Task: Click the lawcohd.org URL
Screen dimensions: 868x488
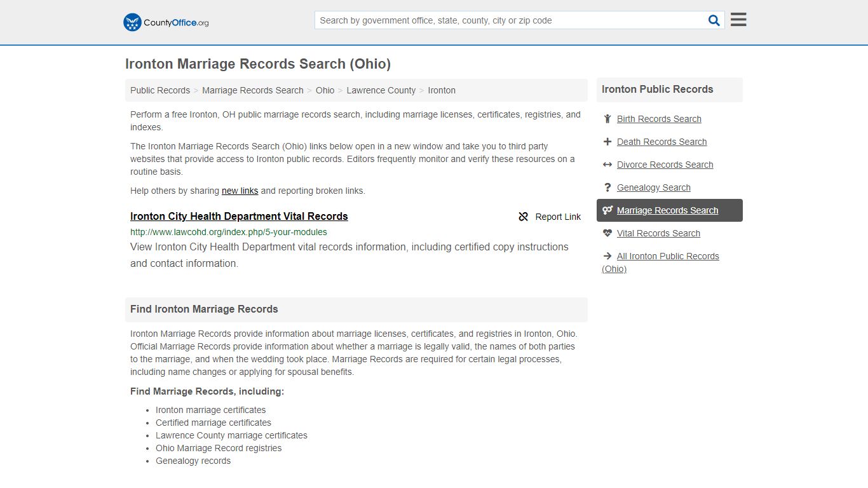Action: click(229, 232)
